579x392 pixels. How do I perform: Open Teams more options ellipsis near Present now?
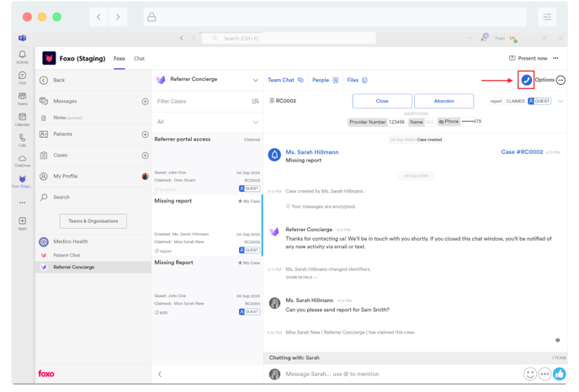point(555,58)
